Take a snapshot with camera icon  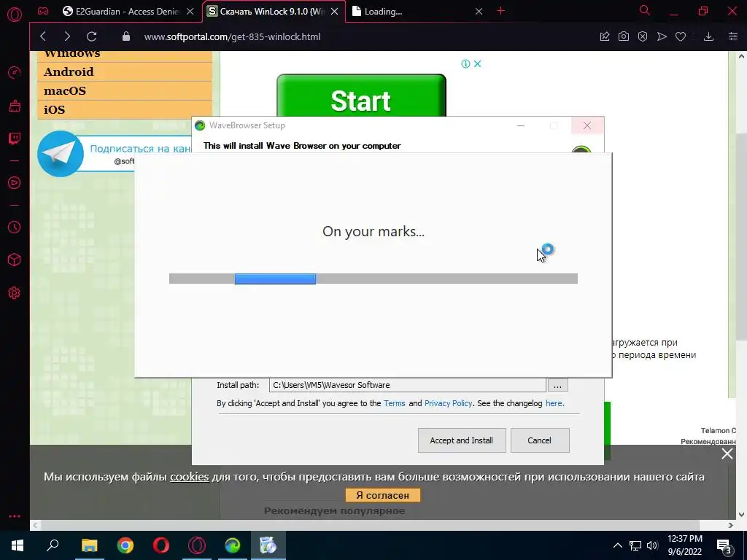623,36
